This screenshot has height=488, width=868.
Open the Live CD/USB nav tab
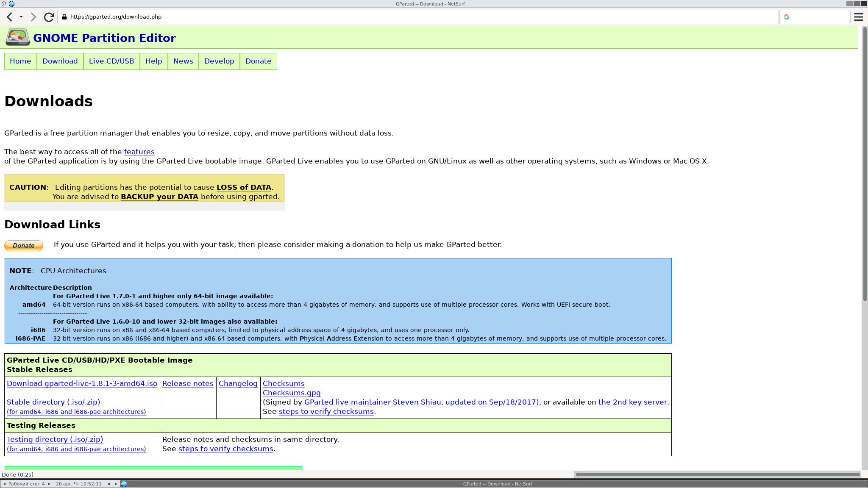[111, 61]
